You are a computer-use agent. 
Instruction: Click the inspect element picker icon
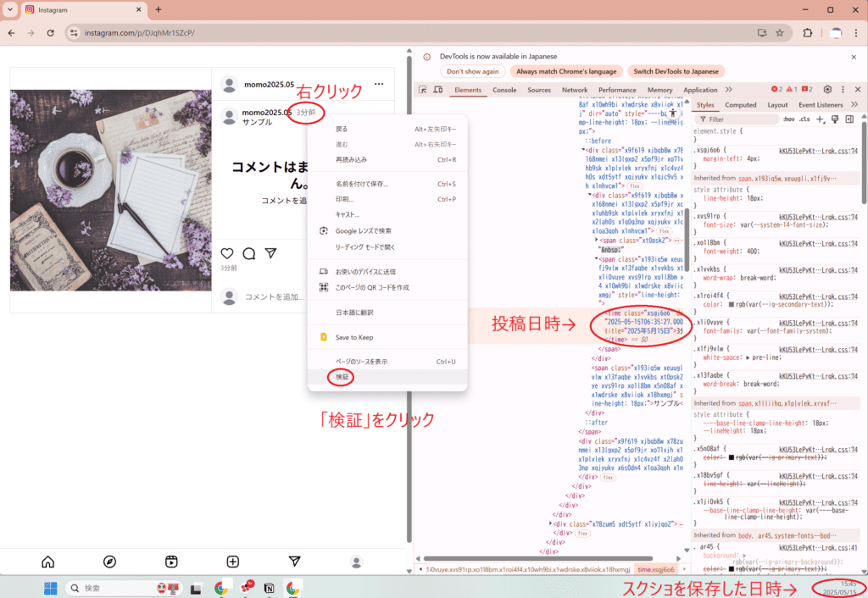click(x=422, y=90)
